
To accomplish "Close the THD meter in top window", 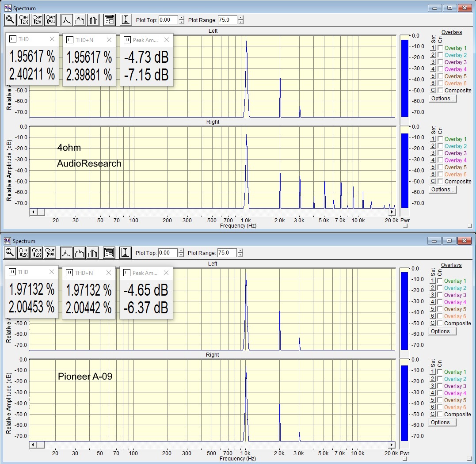I will click(52, 39).
